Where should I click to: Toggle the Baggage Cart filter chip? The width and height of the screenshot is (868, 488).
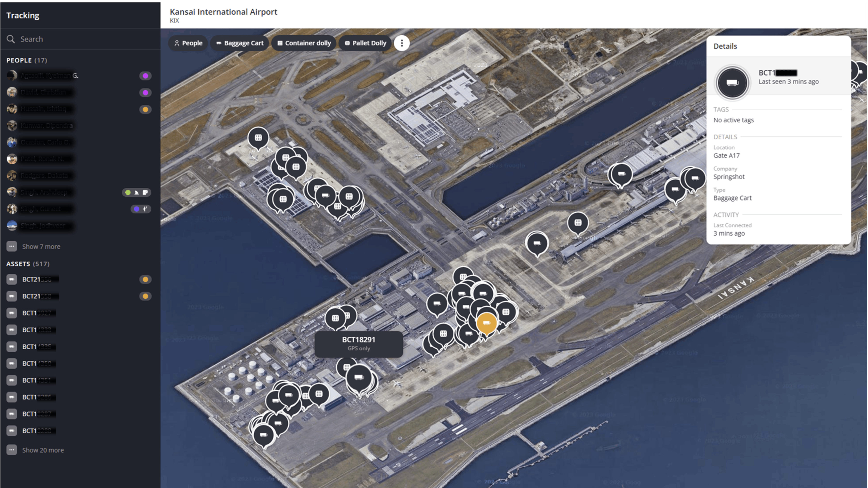coord(240,43)
